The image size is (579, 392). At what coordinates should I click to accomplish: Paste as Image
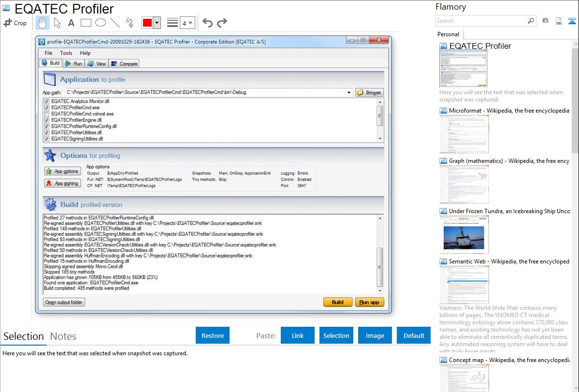(375, 335)
